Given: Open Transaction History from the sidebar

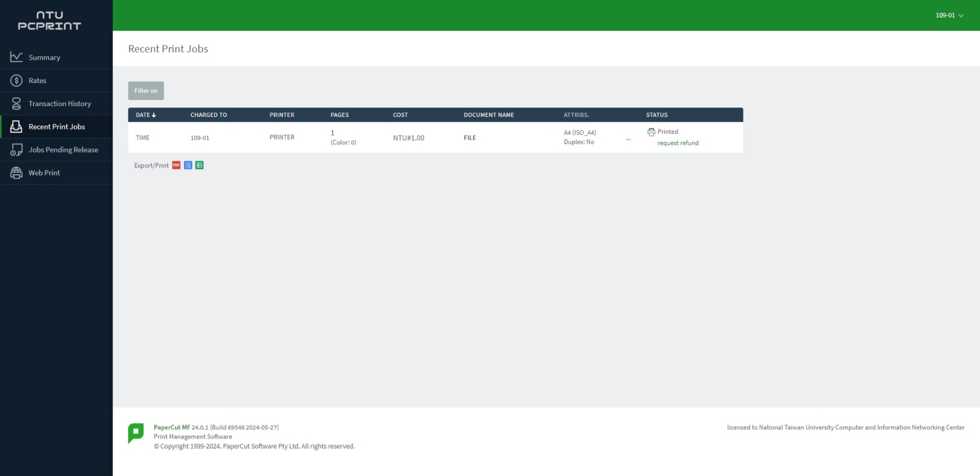Looking at the screenshot, I should (60, 104).
